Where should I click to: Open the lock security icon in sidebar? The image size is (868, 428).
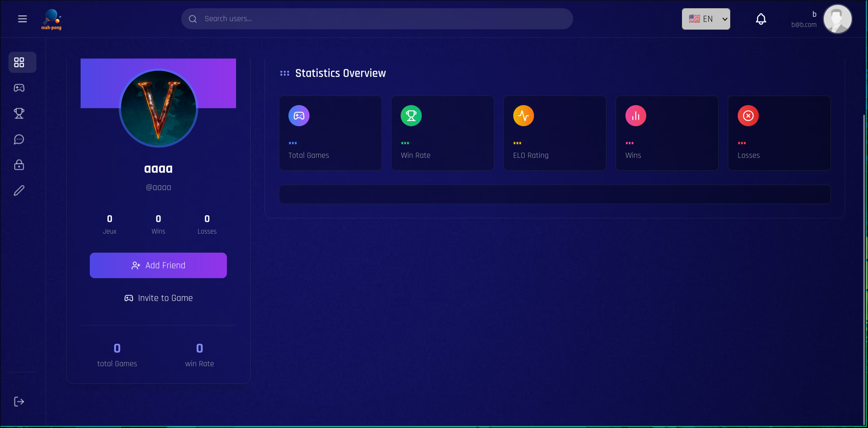coord(19,165)
